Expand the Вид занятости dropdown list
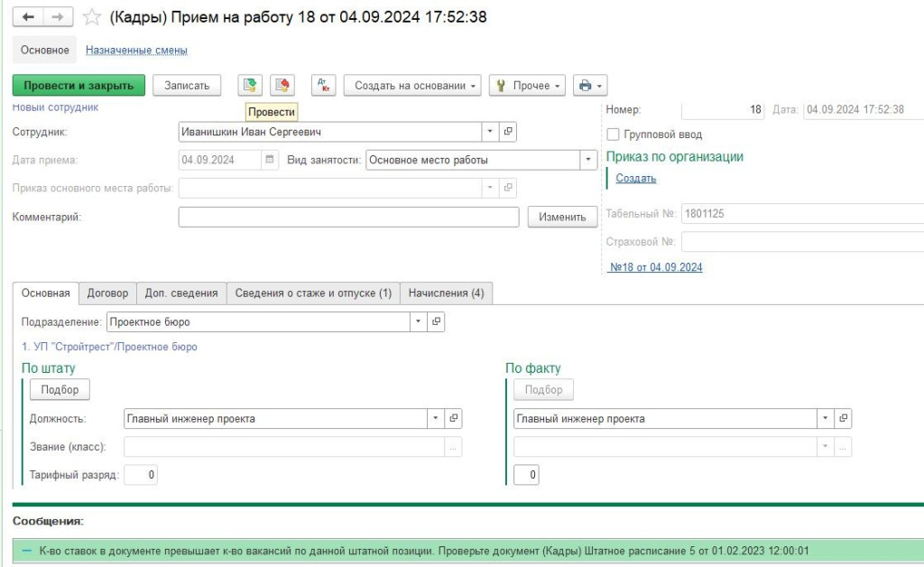924x567 pixels. pos(589,160)
